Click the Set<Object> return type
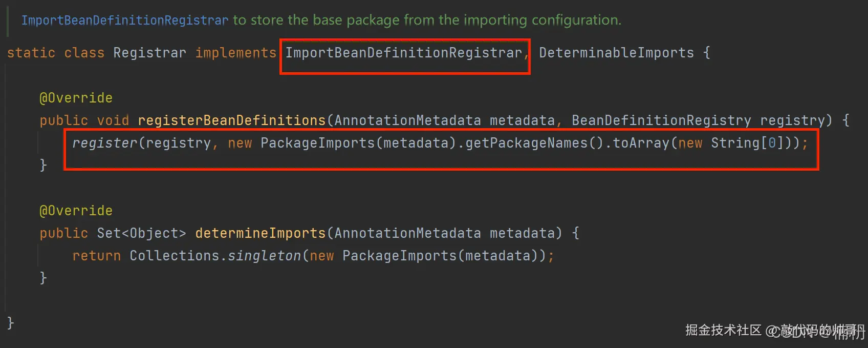The image size is (868, 348). coord(141,233)
